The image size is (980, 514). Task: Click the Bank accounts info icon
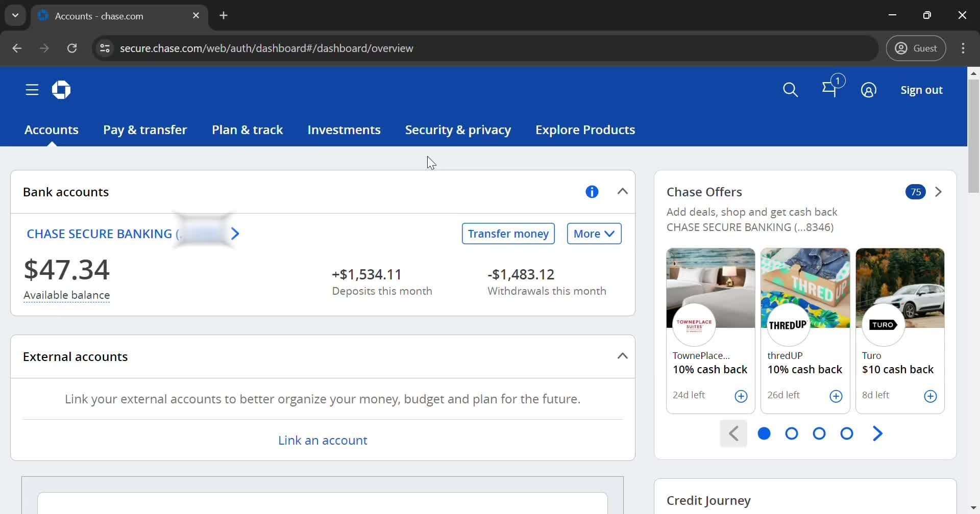[592, 192]
